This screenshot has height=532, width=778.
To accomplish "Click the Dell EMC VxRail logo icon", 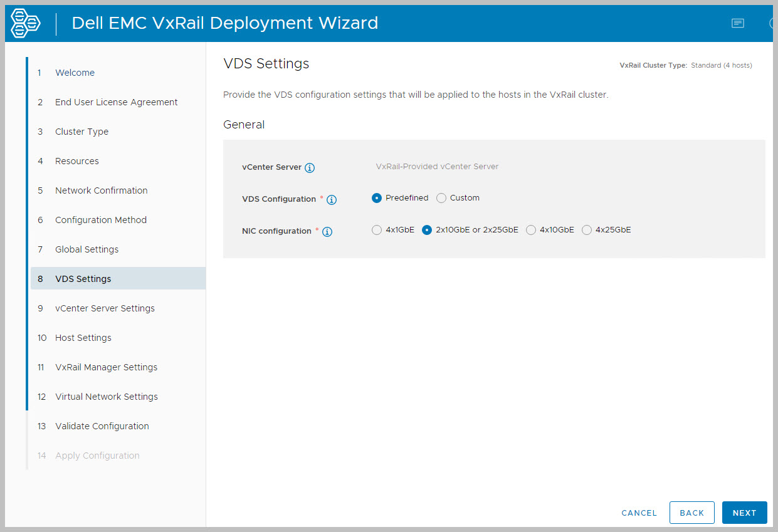I will 26,23.
